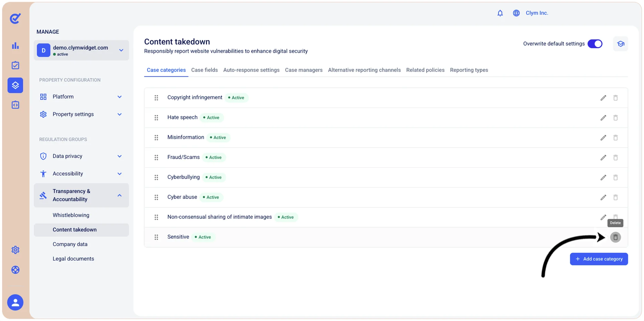Edit the Copyright infringement category
Viewport: 644px width, 321px height.
click(603, 98)
